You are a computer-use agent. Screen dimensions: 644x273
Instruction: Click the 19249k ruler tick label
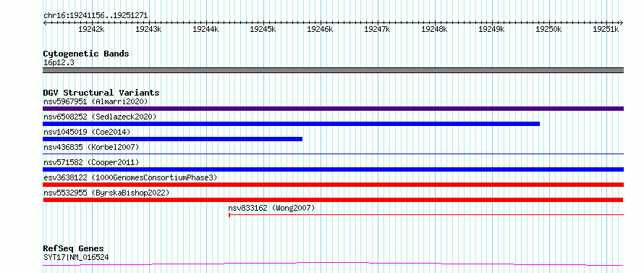point(492,29)
